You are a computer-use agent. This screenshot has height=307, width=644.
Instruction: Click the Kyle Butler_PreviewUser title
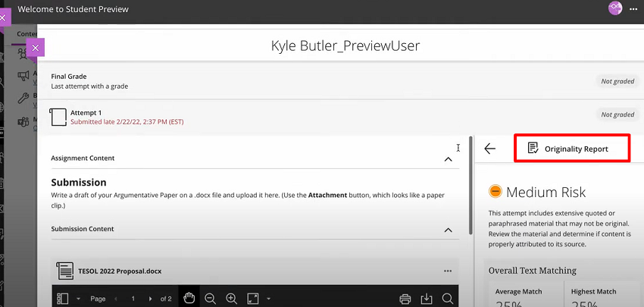tap(345, 45)
